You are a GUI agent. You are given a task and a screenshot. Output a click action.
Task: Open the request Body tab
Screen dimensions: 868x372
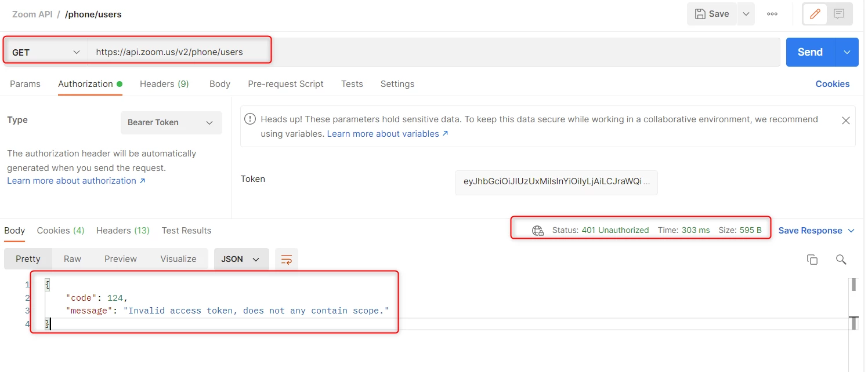[x=220, y=84]
